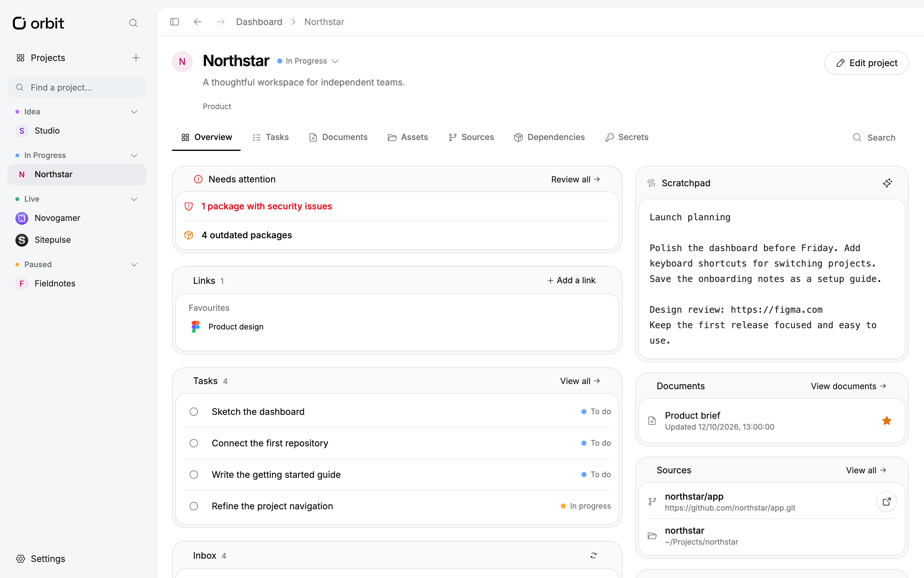Open the Dependencies tab

pos(549,137)
